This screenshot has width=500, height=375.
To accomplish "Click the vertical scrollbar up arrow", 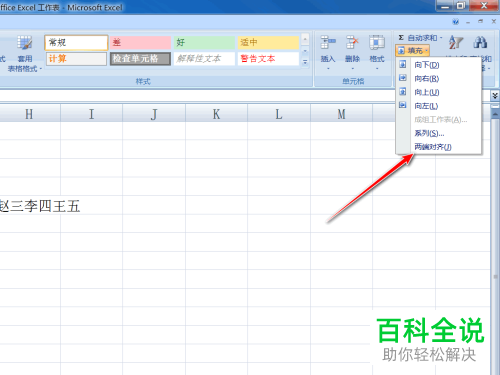I will pyautogui.click(x=495, y=114).
